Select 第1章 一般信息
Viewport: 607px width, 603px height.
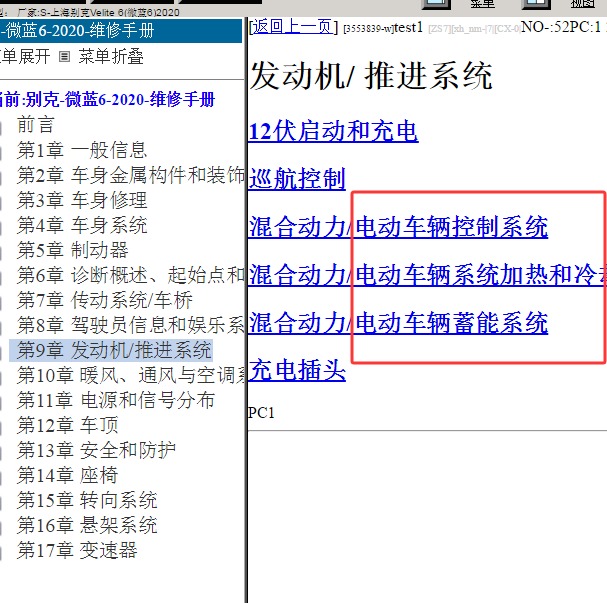click(x=82, y=150)
